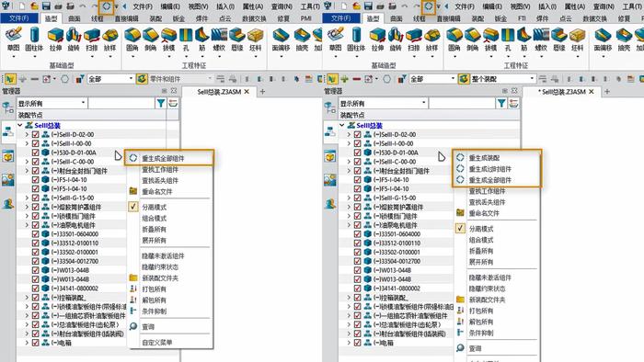Select the 筋 rib tool in left window
The image size is (644, 362).
[201, 40]
